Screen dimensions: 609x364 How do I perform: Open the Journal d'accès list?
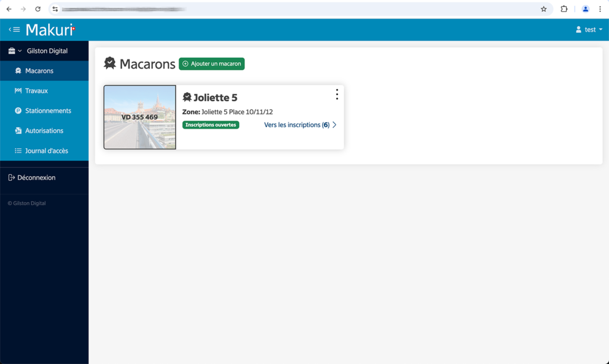[46, 151]
